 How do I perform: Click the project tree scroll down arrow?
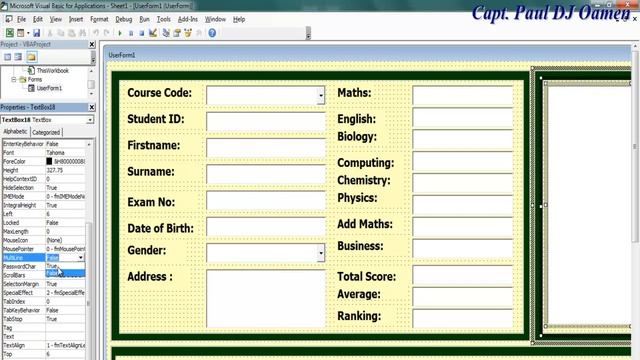(91, 94)
